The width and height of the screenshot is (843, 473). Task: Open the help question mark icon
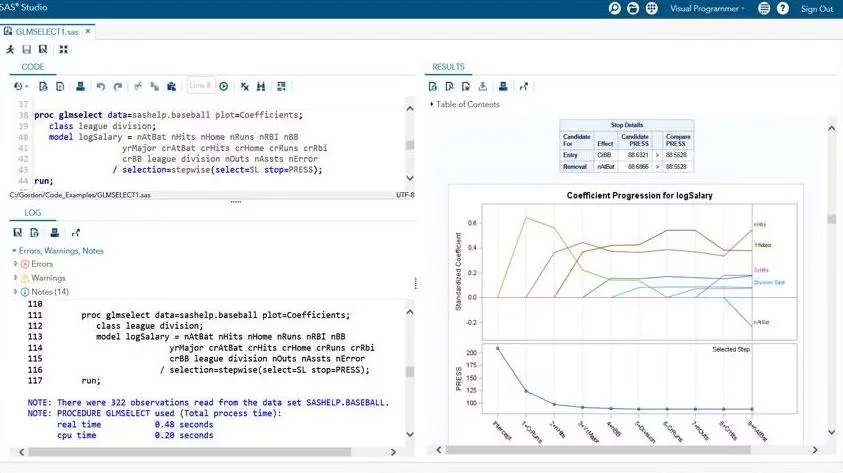click(782, 9)
